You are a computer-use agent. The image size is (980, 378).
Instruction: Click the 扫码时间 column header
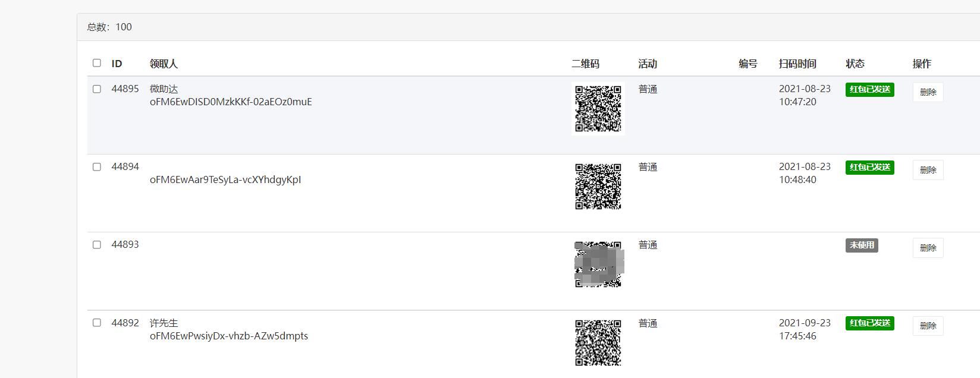797,64
